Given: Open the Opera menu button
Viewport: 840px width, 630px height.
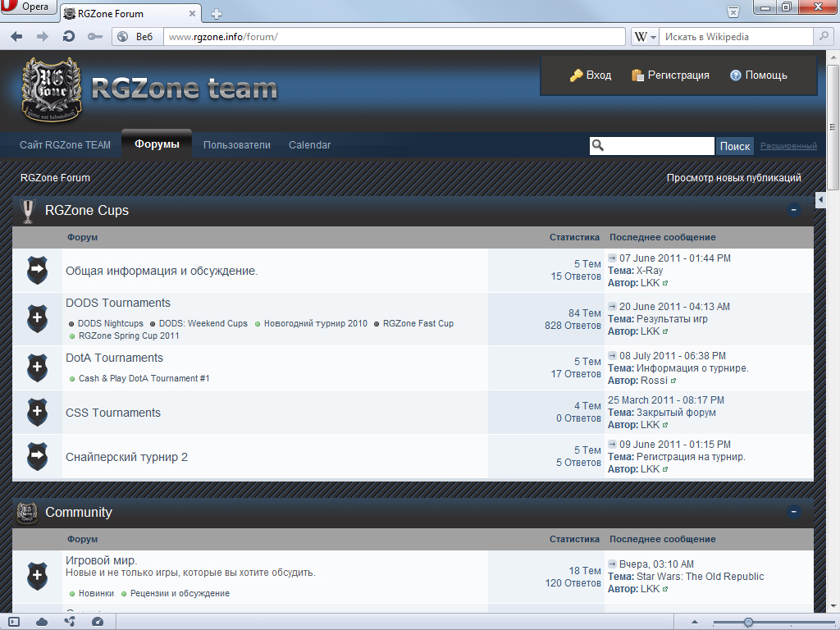Looking at the screenshot, I should tap(29, 7).
